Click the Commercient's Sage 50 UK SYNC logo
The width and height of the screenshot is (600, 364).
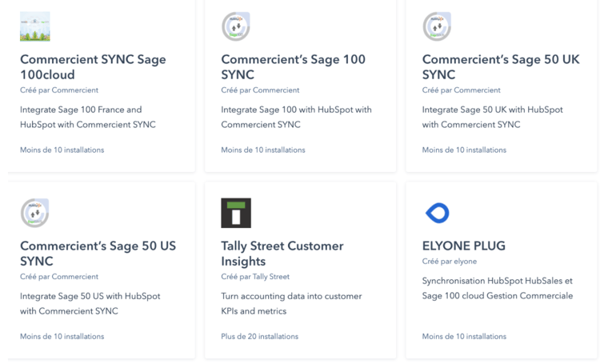[x=437, y=26]
